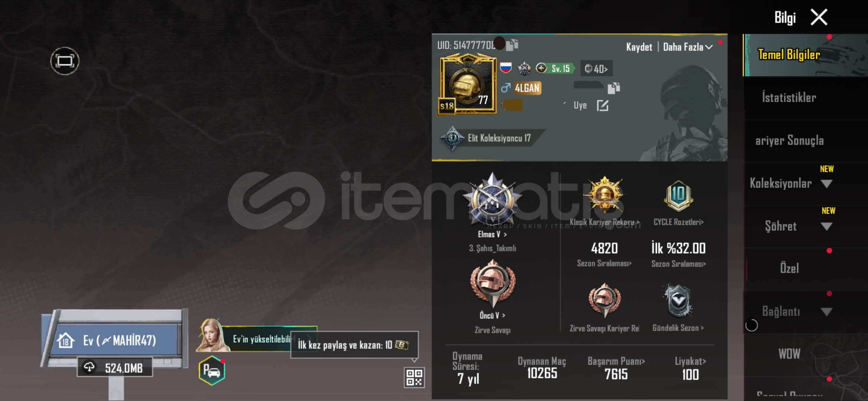The image size is (868, 401).
Task: Select the Özel tab
Action: 789,268
